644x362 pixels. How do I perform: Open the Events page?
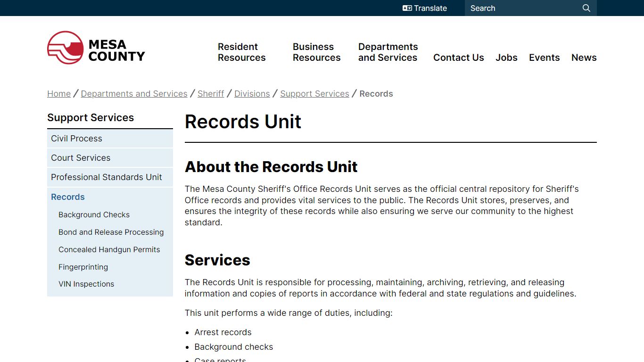(x=545, y=58)
